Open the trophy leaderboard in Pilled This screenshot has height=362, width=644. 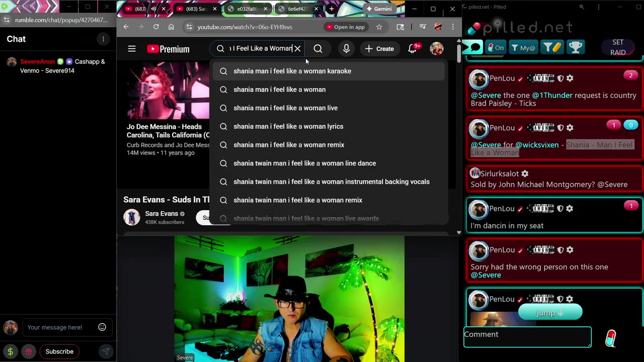[x=576, y=47]
